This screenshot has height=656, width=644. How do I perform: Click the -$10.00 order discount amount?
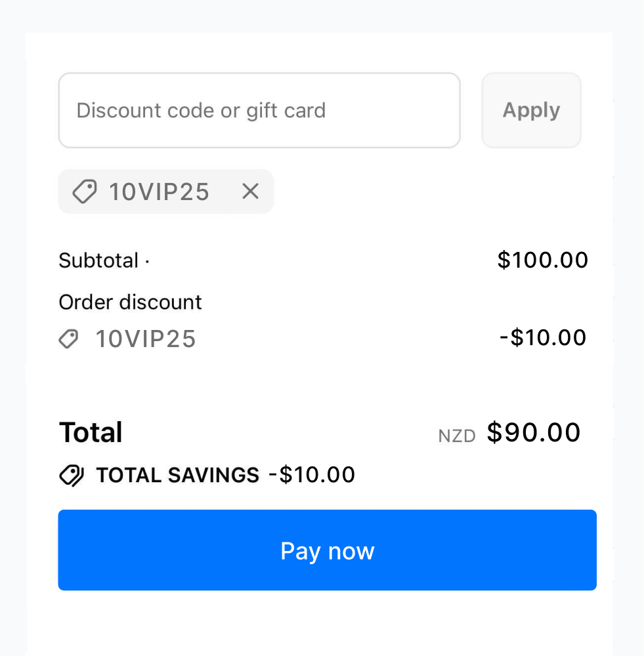(x=542, y=337)
